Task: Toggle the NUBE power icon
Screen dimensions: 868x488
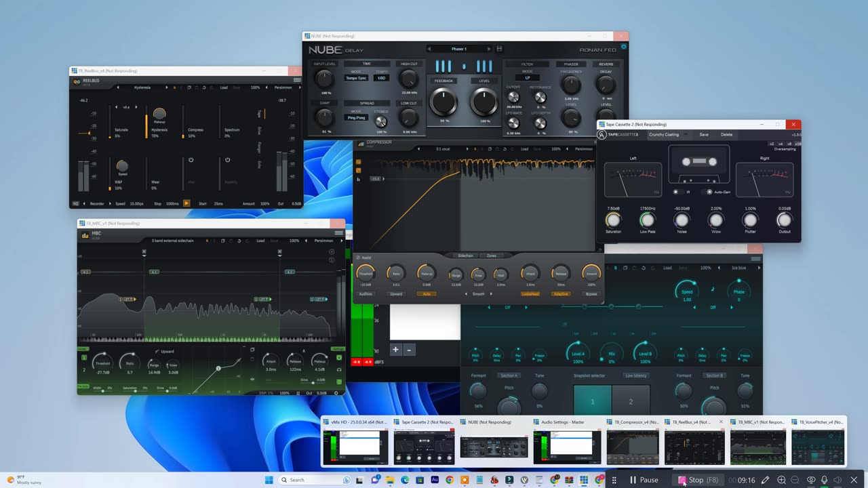Action: [624, 47]
